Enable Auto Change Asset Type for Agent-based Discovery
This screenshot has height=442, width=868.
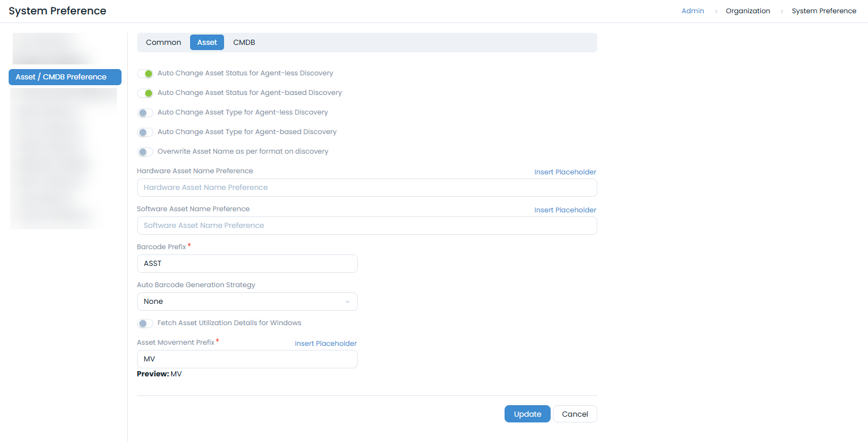[x=145, y=132]
